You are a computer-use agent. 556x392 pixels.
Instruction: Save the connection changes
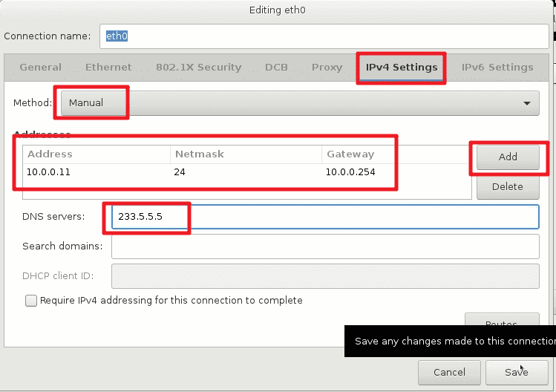tap(517, 372)
